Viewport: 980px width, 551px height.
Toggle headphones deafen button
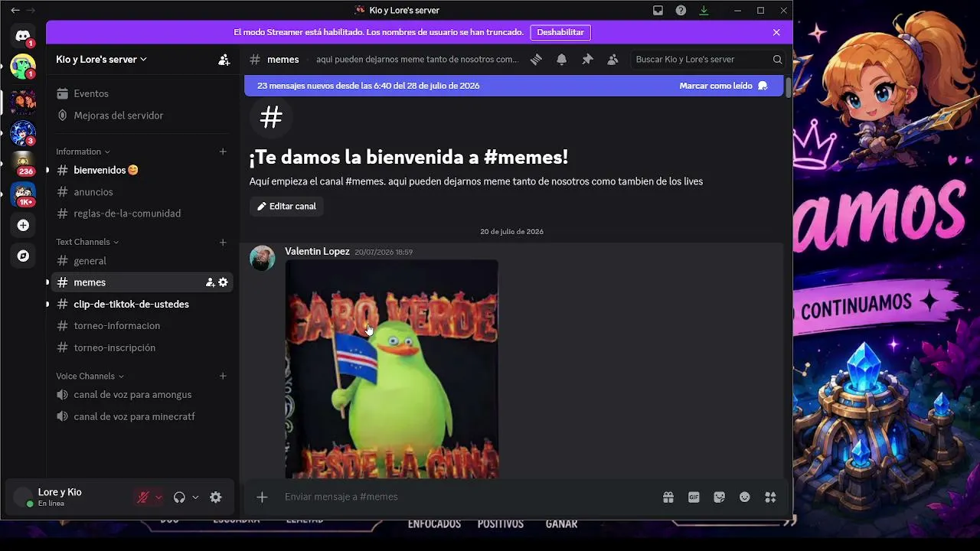[179, 497]
